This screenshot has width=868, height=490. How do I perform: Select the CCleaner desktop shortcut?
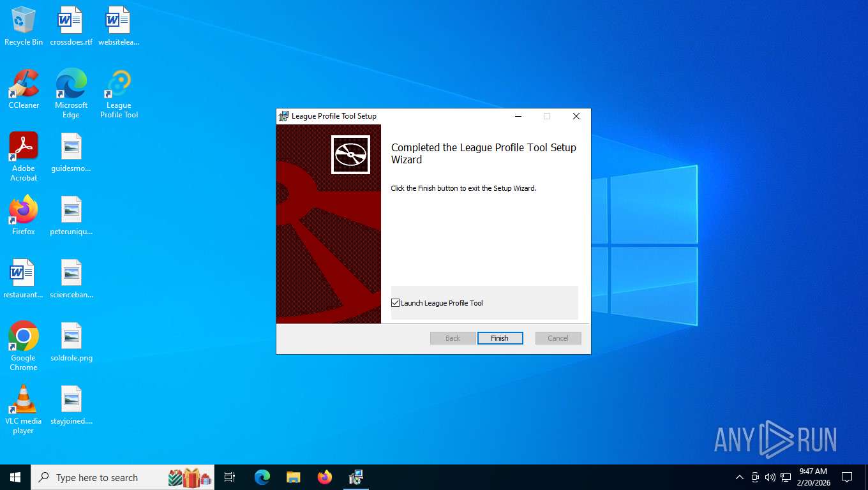coord(24,89)
